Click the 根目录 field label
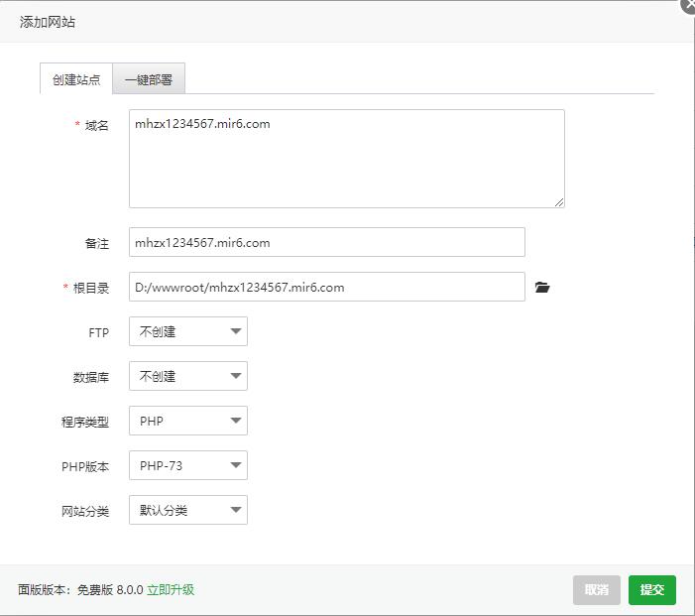This screenshot has width=695, height=616. (90, 288)
